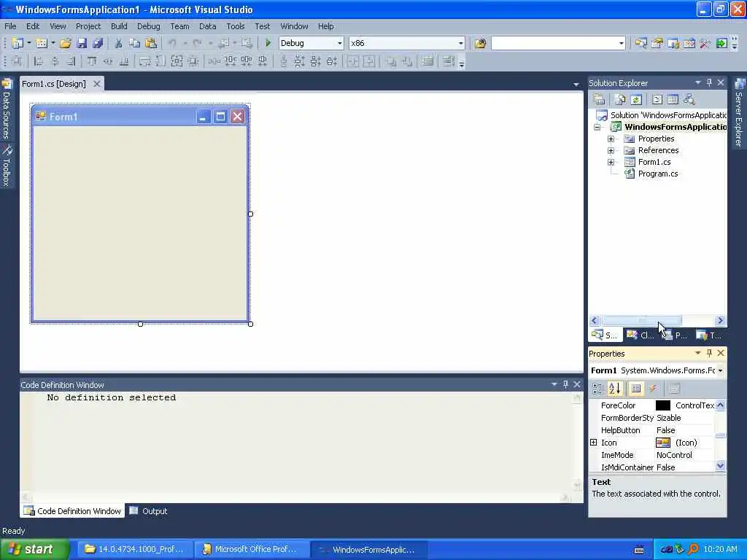This screenshot has width=747, height=560.
Task: Expand the Properties node in Solution Explorer
Action: (611, 139)
